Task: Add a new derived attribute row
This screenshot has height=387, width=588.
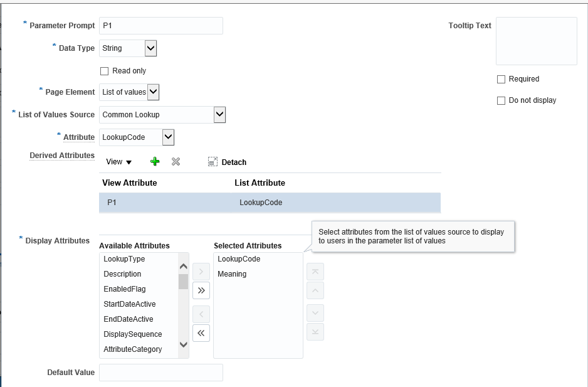Action: pos(154,161)
